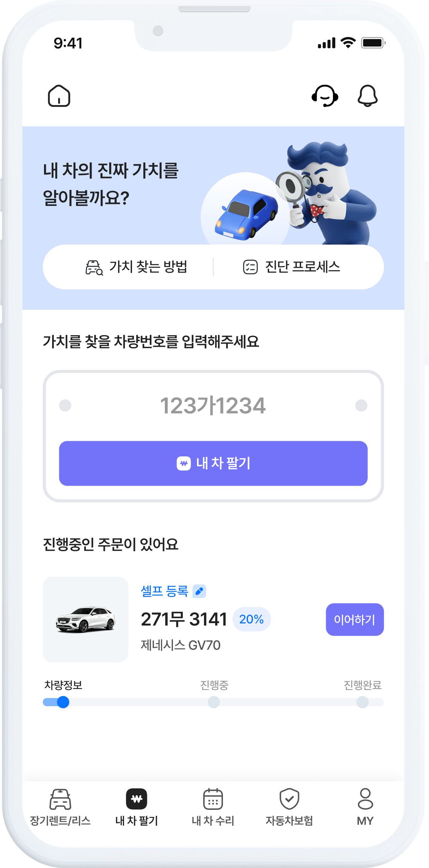The image size is (429, 868).
Task: Open 가치 찾는 방법 link
Action: point(148,267)
